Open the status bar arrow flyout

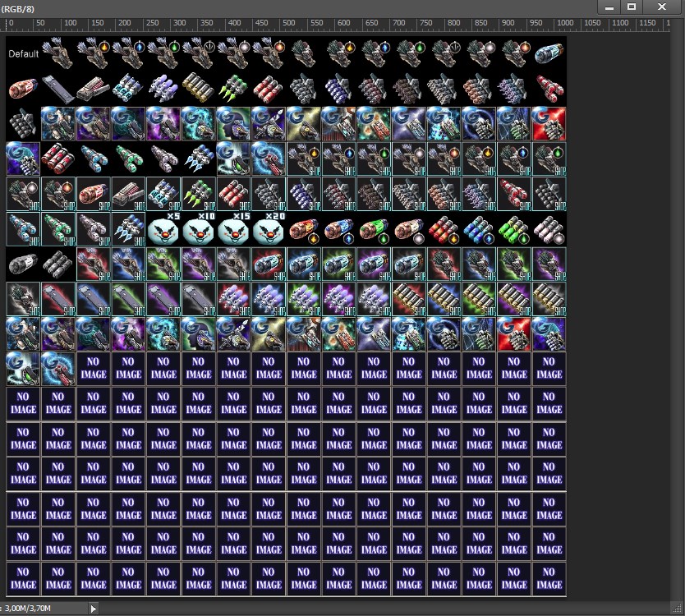tap(94, 608)
